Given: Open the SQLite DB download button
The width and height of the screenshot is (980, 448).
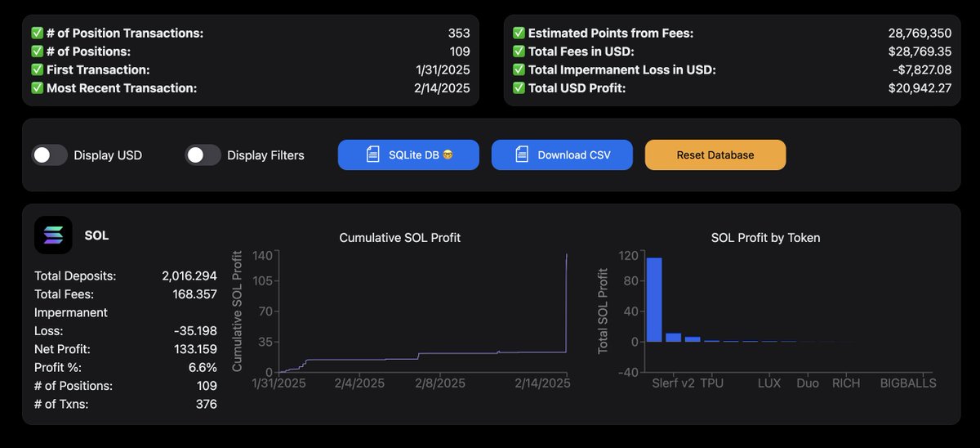Looking at the screenshot, I should [408, 155].
